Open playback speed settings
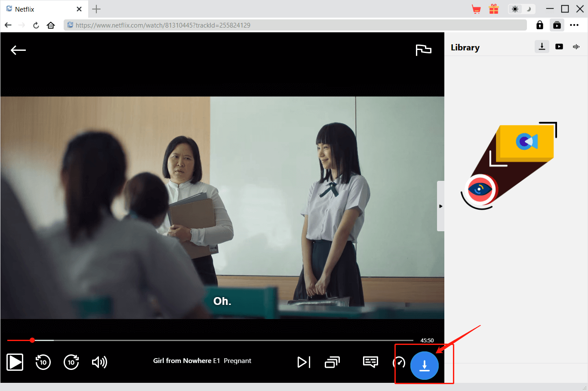Screen dimensions: 588x391 click(x=399, y=362)
